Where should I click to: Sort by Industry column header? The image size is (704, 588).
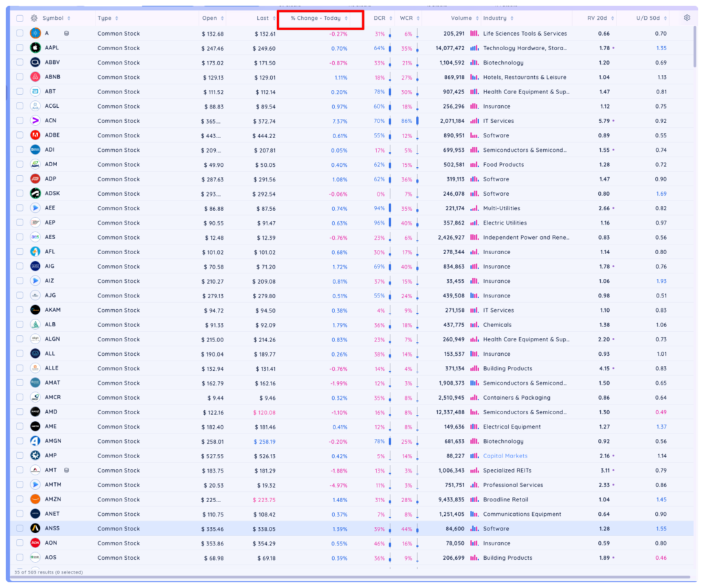click(x=498, y=19)
